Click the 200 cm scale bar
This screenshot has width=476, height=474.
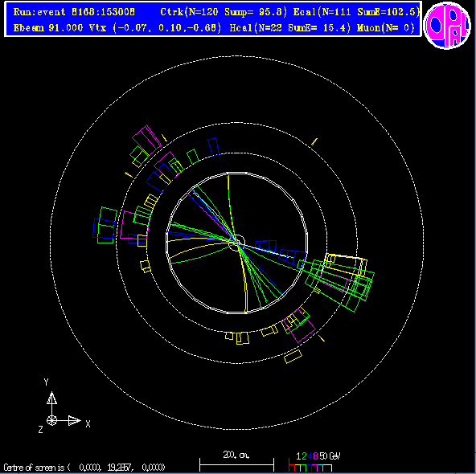click(236, 464)
